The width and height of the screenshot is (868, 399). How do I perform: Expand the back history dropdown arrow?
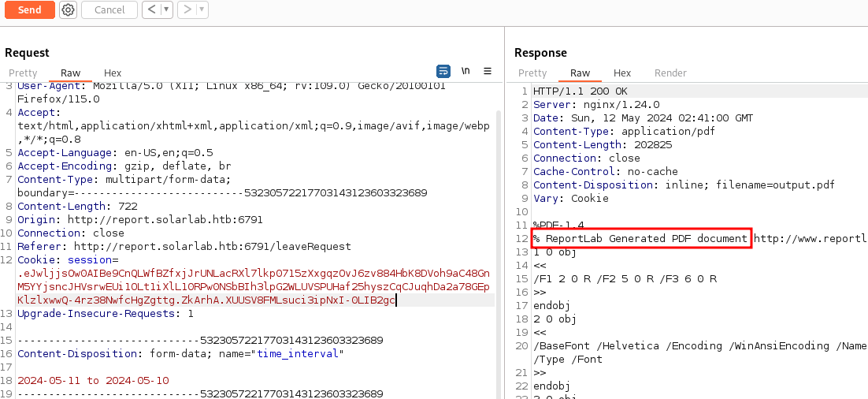(x=166, y=10)
